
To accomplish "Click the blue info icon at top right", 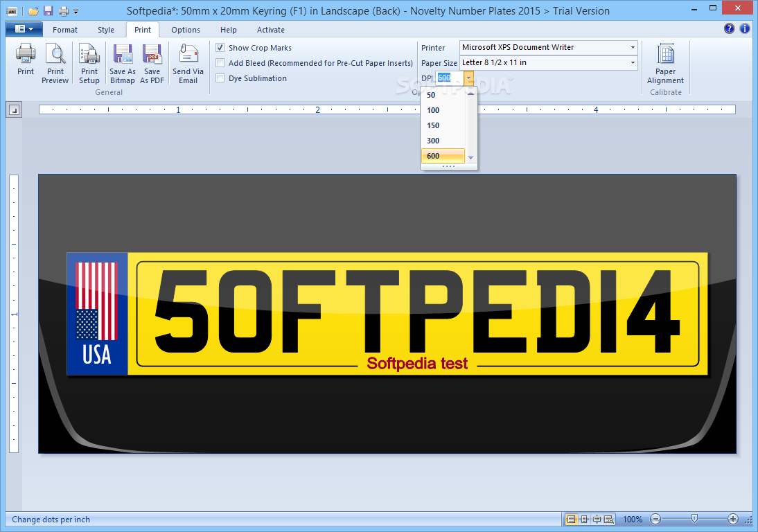I will [744, 29].
